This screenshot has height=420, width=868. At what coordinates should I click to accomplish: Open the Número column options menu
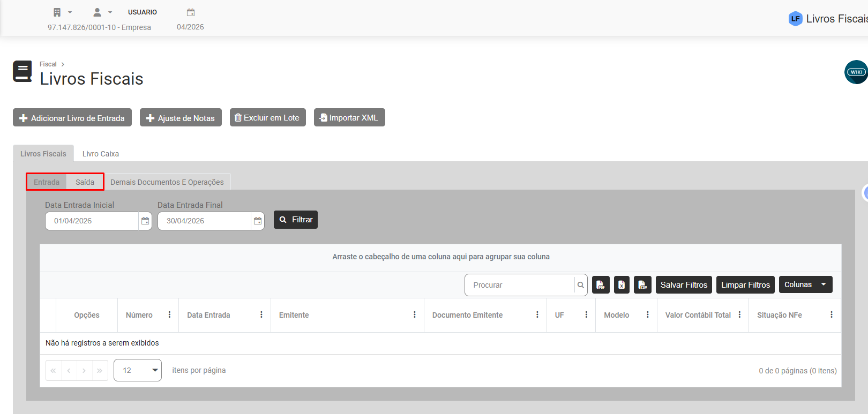point(169,315)
